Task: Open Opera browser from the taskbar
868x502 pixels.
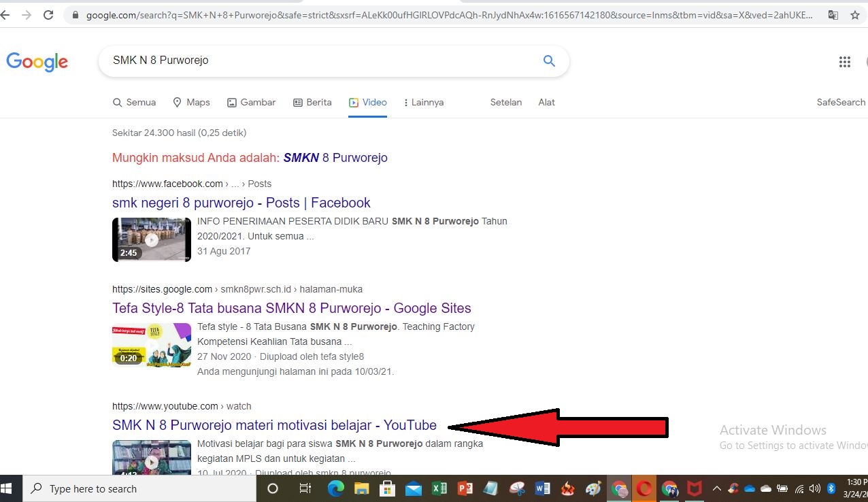Action: click(644, 488)
